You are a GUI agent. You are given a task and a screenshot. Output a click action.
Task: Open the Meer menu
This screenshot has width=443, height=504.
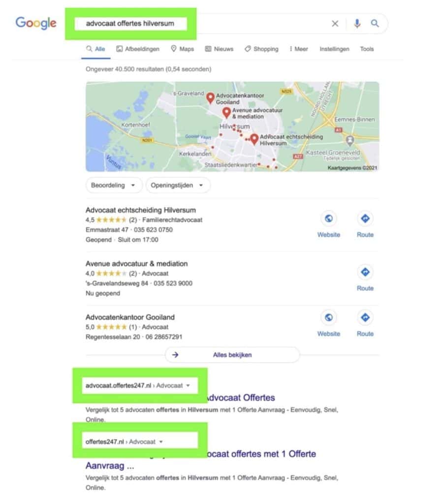click(x=299, y=49)
